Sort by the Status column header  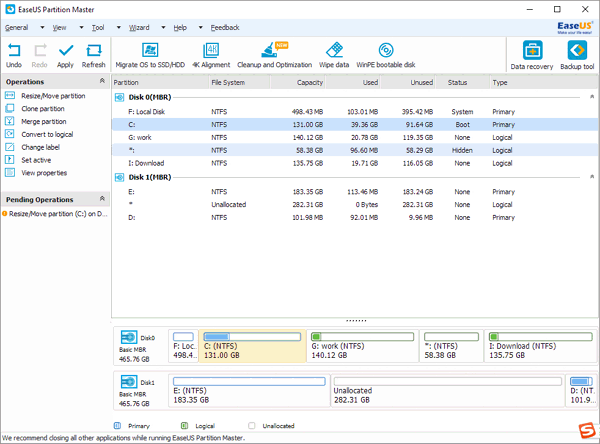point(462,82)
